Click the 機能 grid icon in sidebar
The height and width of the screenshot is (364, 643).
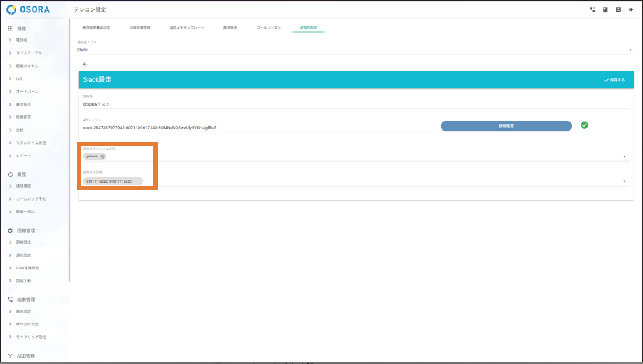point(10,29)
